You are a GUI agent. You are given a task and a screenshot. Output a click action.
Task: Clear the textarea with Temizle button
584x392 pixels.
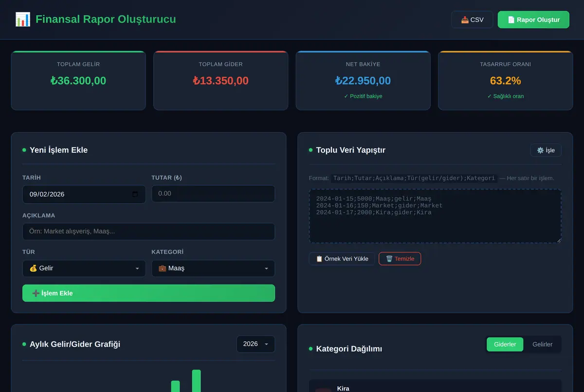click(400, 259)
